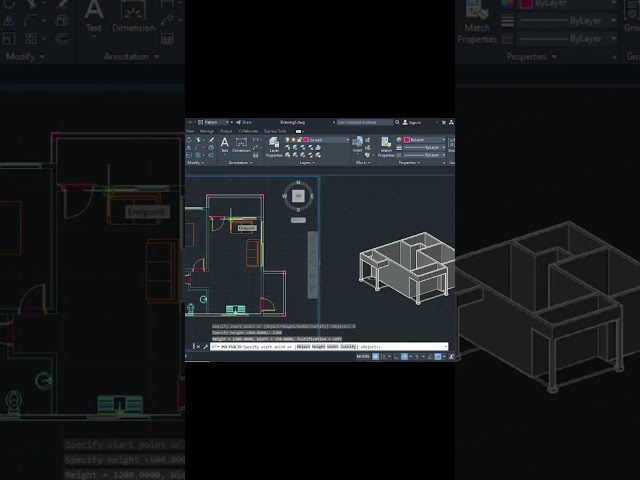
Task: Select the Rotate tool in Modify panel
Action: [189, 140]
